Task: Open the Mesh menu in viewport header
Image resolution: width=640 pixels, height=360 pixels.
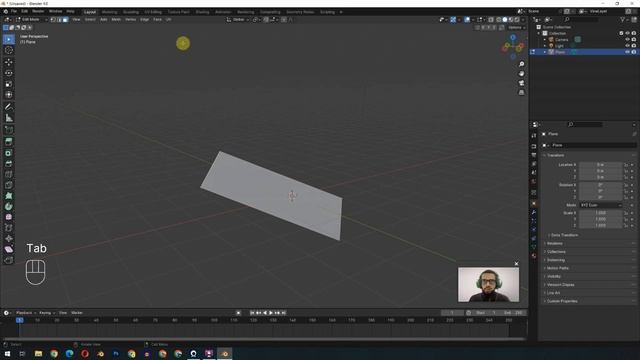Action: pyautogui.click(x=116, y=20)
